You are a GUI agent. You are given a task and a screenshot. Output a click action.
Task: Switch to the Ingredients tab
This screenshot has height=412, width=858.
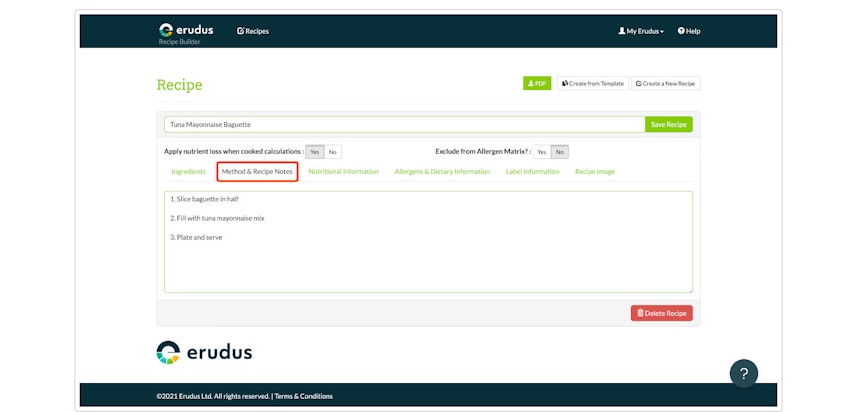coord(188,171)
